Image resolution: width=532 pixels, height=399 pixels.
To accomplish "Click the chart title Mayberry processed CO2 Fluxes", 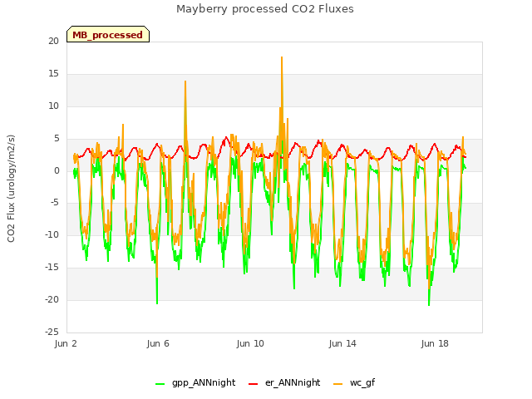I will (x=265, y=9).
